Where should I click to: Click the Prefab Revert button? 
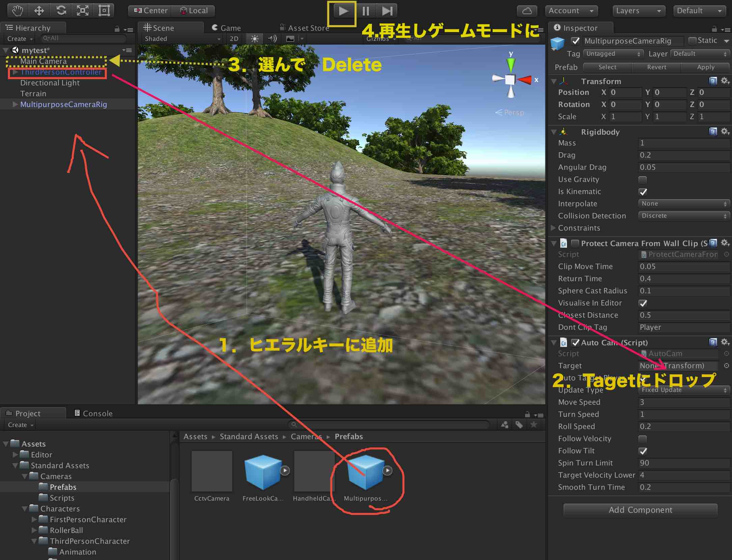coord(656,67)
